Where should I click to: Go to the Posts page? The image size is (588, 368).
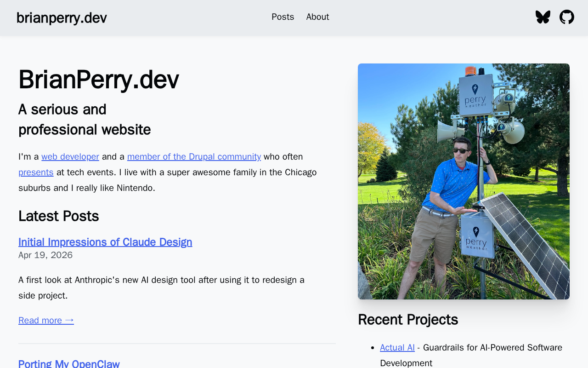pos(283,17)
